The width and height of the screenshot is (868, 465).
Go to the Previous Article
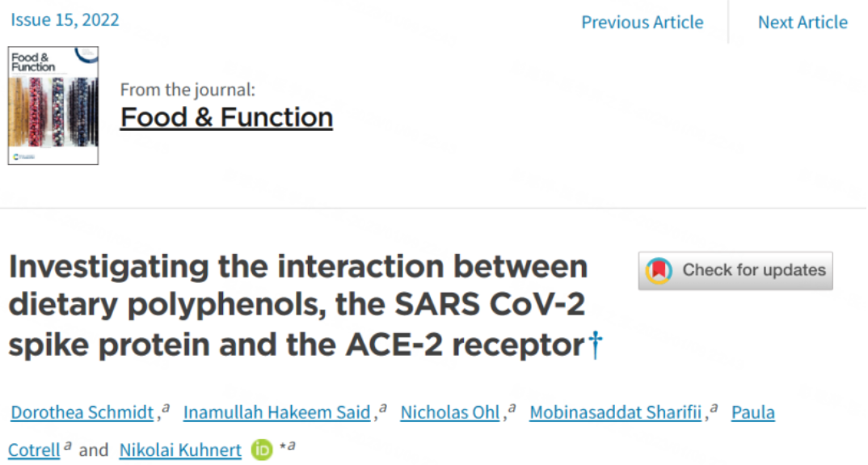click(642, 23)
